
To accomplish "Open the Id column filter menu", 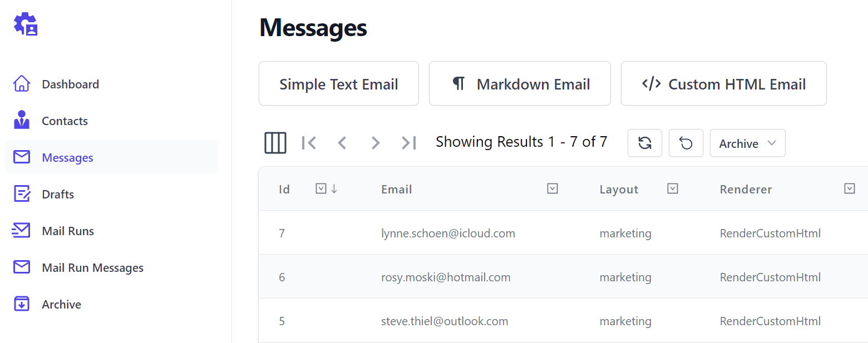I will (320, 189).
